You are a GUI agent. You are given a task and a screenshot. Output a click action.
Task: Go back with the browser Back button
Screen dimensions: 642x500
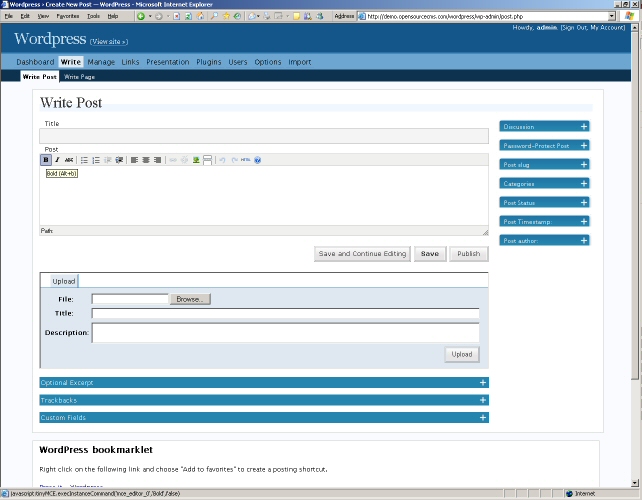[141, 16]
